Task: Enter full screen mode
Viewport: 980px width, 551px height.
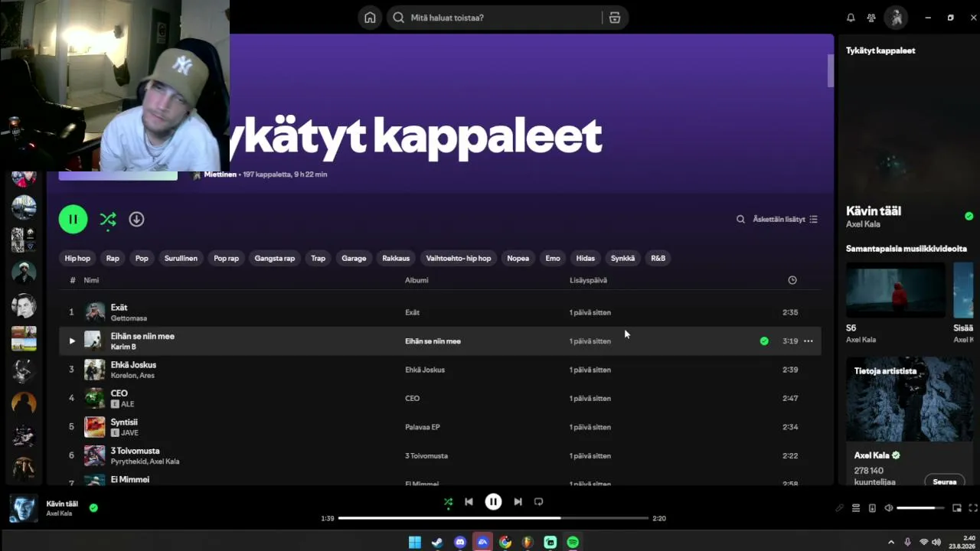Action: click(x=973, y=508)
